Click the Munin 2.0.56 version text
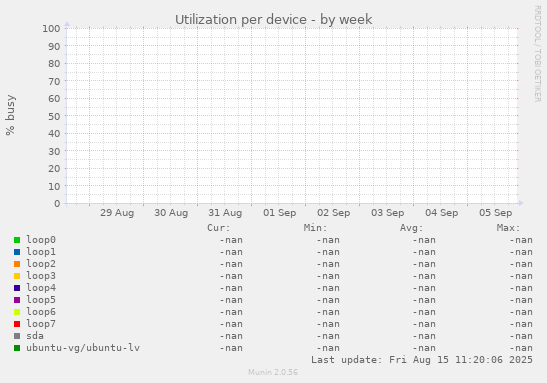 (273, 373)
